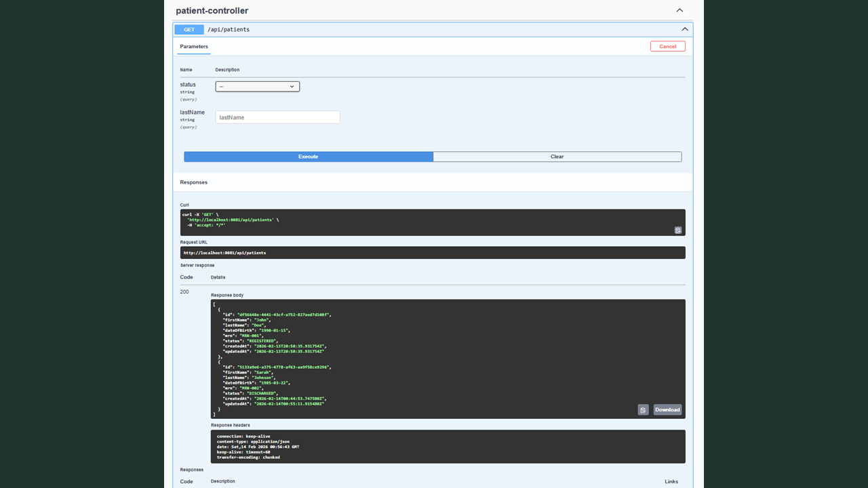Focus the lastName input field
The height and width of the screenshot is (488, 868).
point(277,117)
